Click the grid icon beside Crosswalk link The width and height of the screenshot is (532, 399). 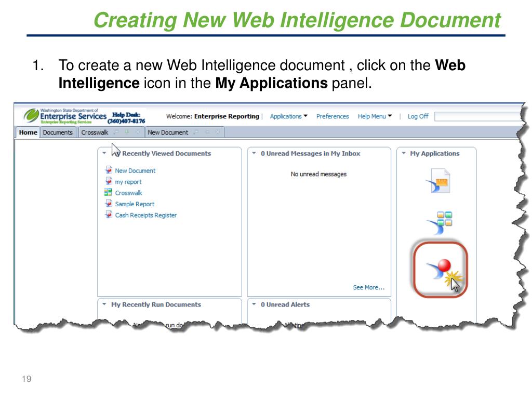(108, 192)
